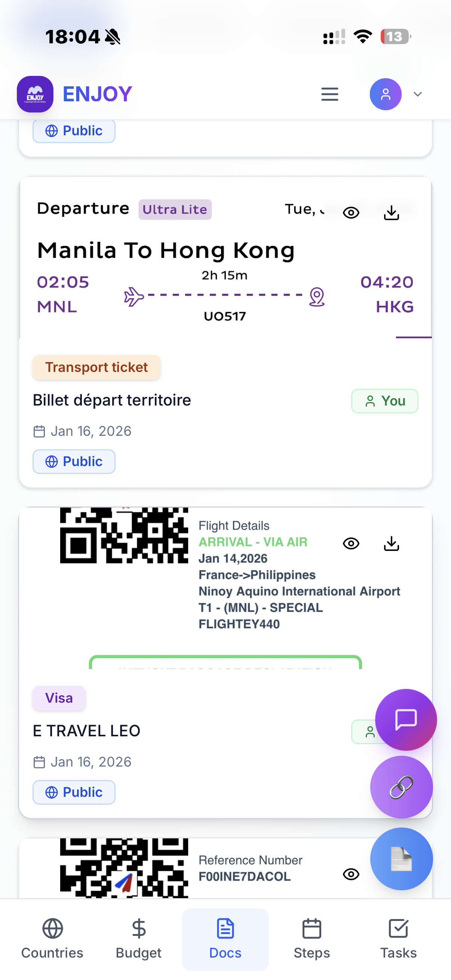Open the Tasks tab
451x980 pixels.
pyautogui.click(x=398, y=939)
